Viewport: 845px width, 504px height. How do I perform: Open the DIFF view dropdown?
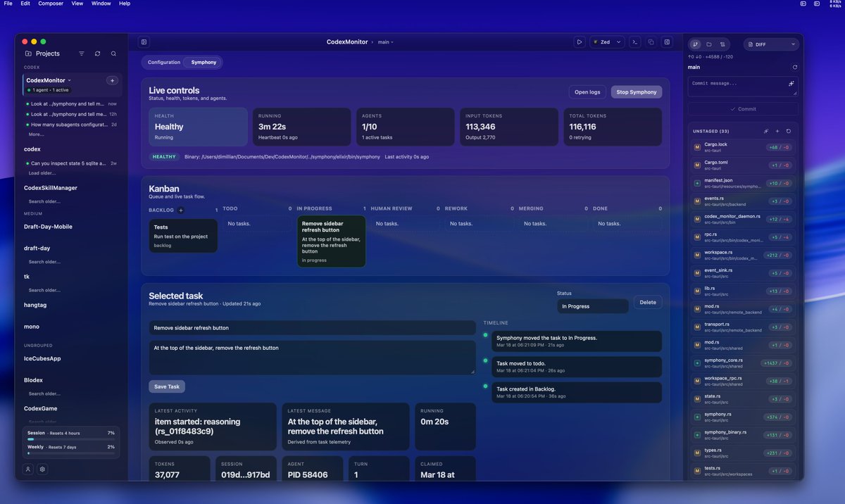click(771, 44)
